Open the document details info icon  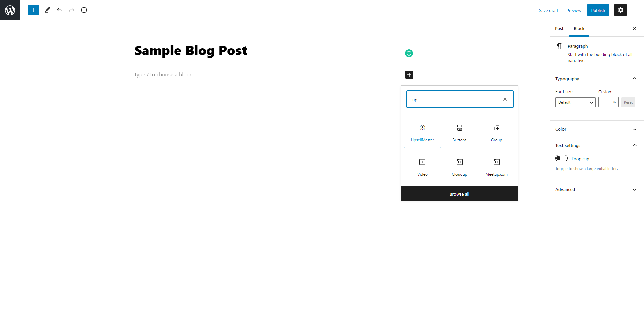pyautogui.click(x=84, y=10)
